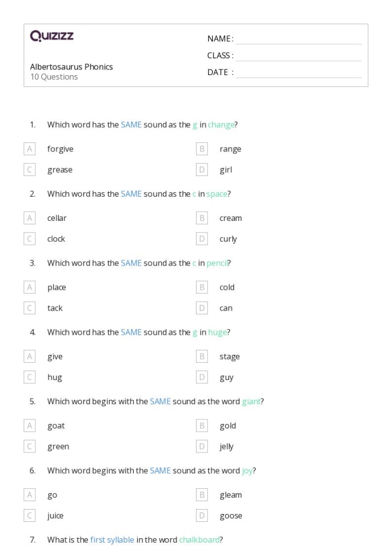
Task: Click the NAME input line
Action: (298, 39)
